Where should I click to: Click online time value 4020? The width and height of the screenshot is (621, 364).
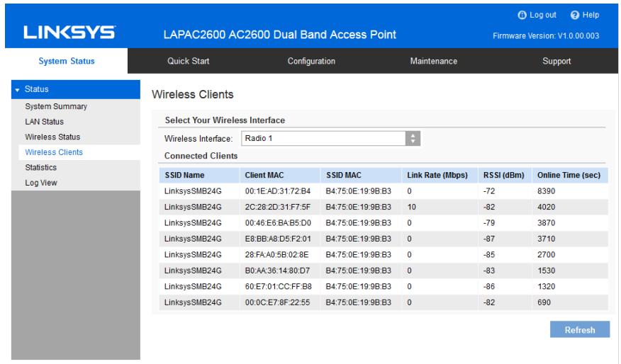click(546, 207)
